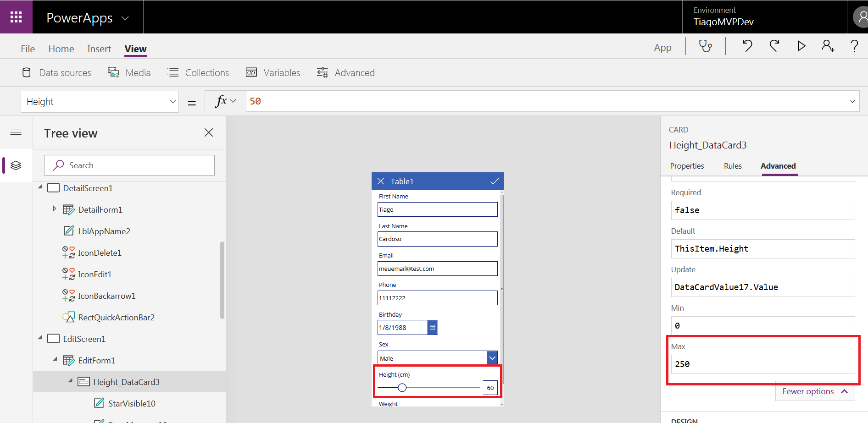The image size is (868, 423).
Task: Click the Height (cm) slider handle
Action: tap(402, 388)
